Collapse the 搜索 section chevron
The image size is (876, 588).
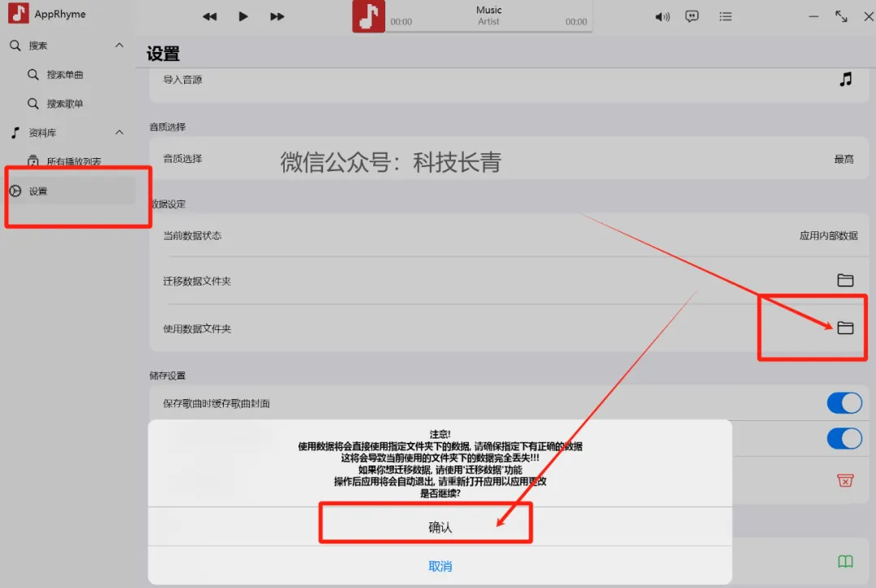[x=119, y=45]
